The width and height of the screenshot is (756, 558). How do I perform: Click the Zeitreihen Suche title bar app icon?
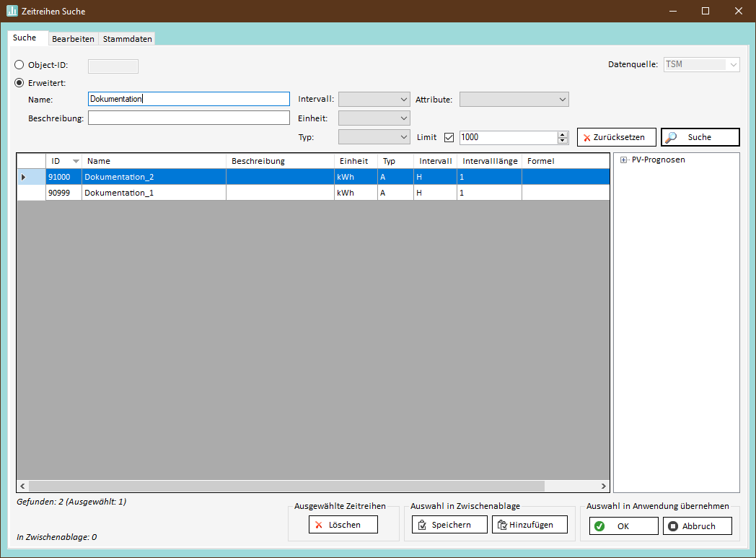tap(12, 11)
